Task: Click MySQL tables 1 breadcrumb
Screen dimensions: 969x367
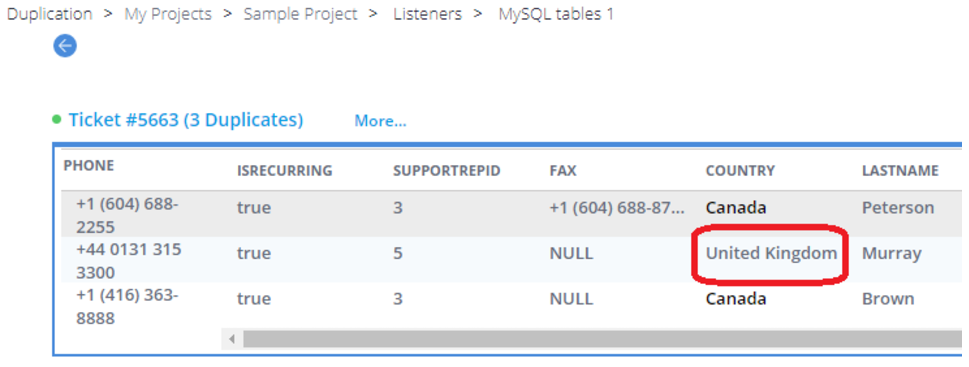Action: click(x=556, y=14)
